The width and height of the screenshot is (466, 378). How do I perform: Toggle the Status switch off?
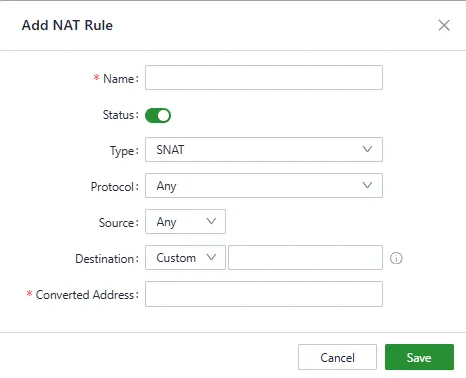(x=158, y=116)
